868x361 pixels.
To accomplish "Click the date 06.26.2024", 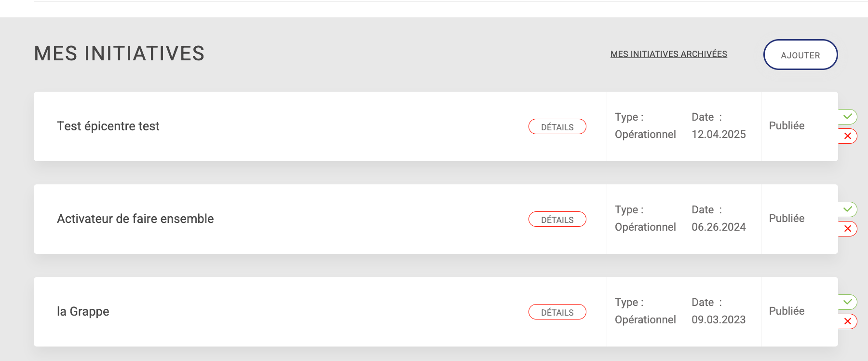I will tap(719, 227).
